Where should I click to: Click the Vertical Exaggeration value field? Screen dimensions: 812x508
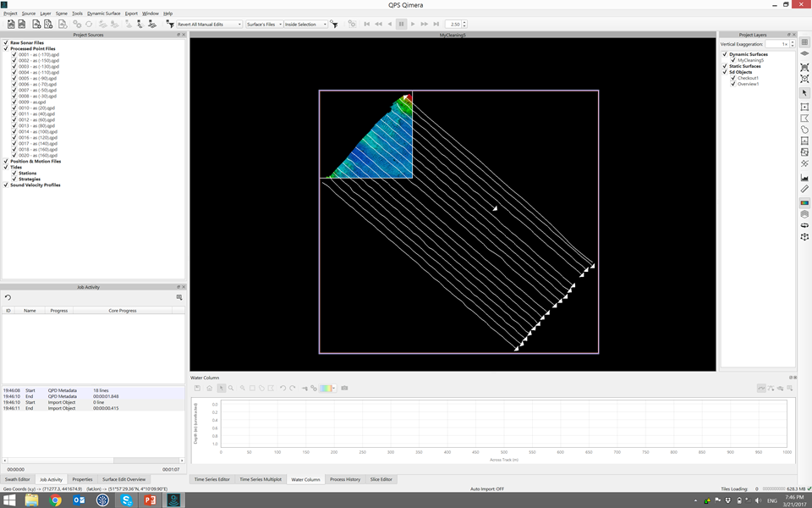777,44
